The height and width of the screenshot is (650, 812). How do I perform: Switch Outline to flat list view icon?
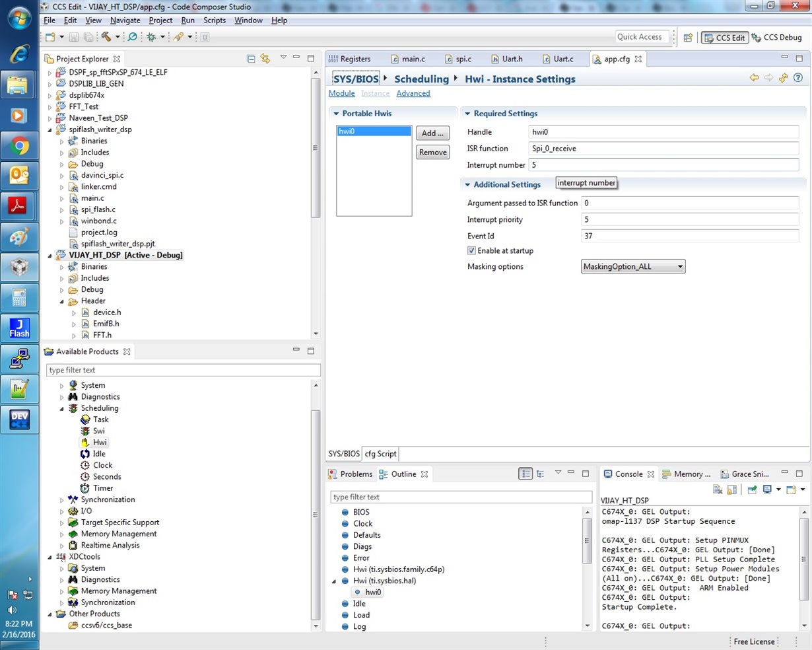coord(525,474)
